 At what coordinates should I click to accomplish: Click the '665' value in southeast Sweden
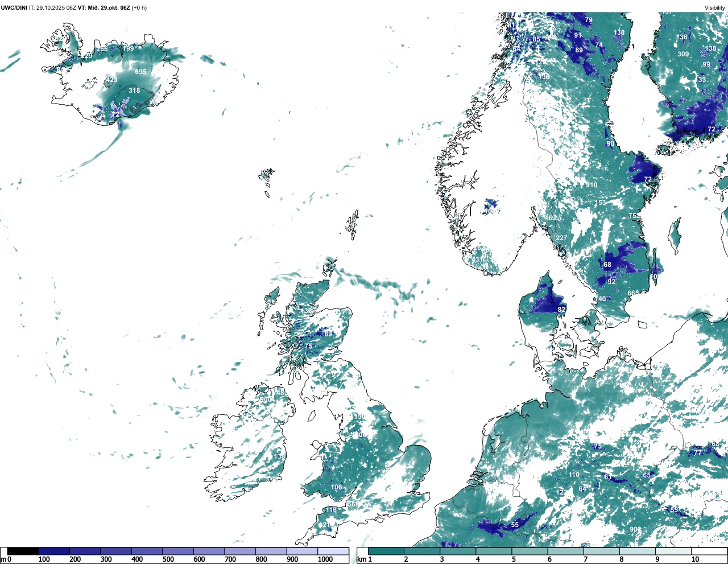(x=633, y=293)
